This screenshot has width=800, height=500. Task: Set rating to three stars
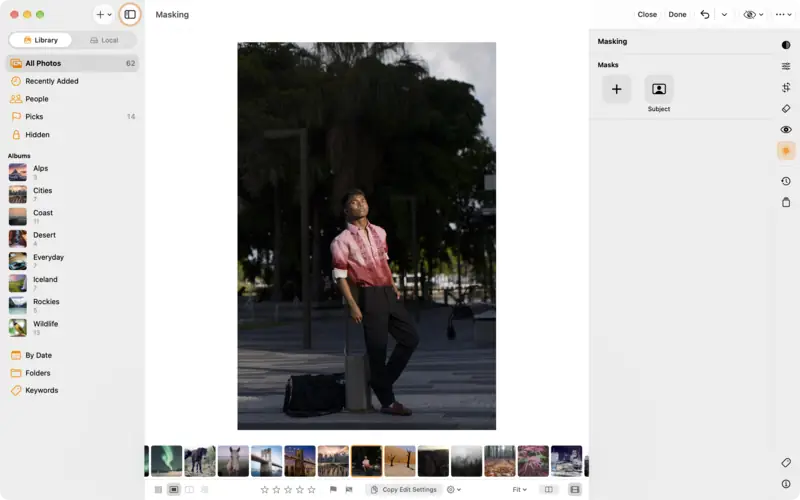pyautogui.click(x=288, y=489)
